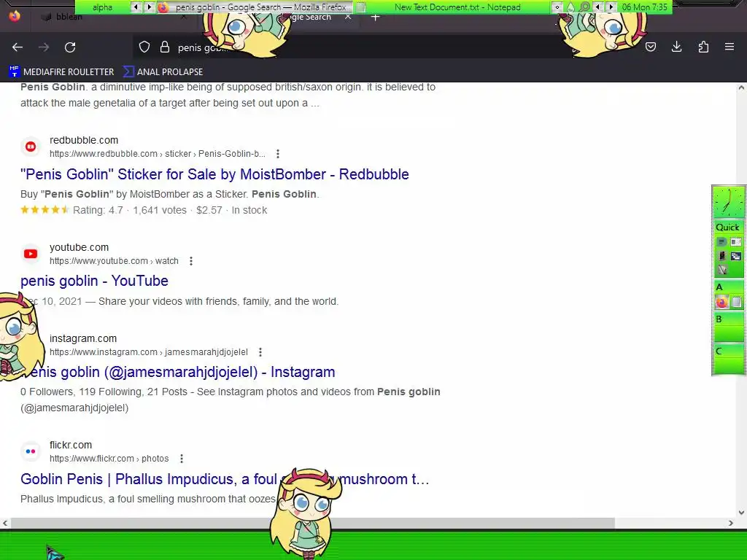Click the horizontal scrollbar left arrow
The image size is (747, 560).
[x=5, y=524]
